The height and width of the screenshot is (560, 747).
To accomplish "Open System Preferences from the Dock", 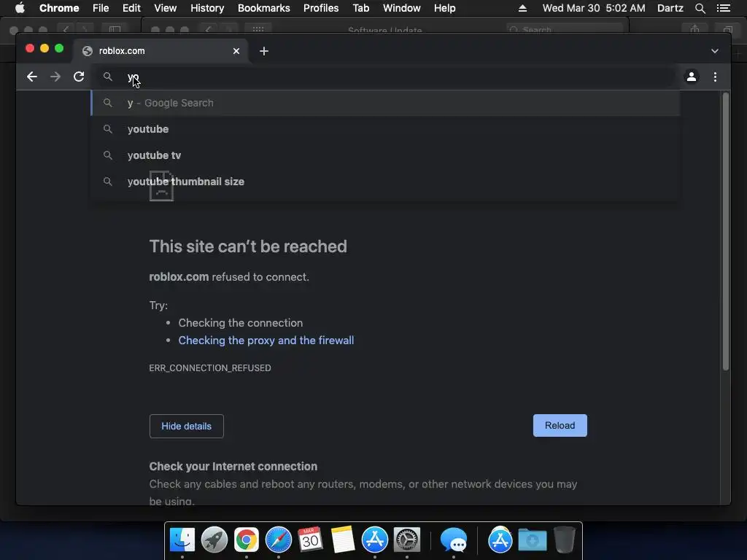I will (407, 540).
